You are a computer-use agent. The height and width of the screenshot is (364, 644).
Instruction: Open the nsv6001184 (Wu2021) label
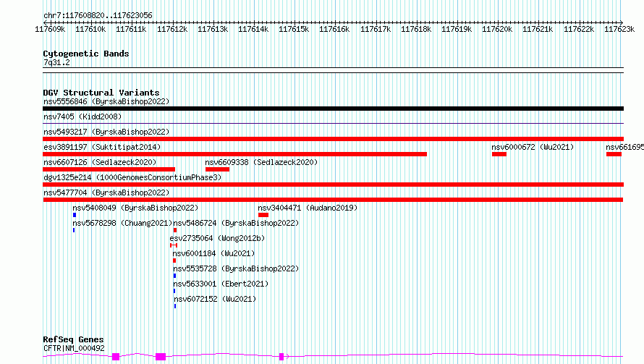tap(213, 253)
